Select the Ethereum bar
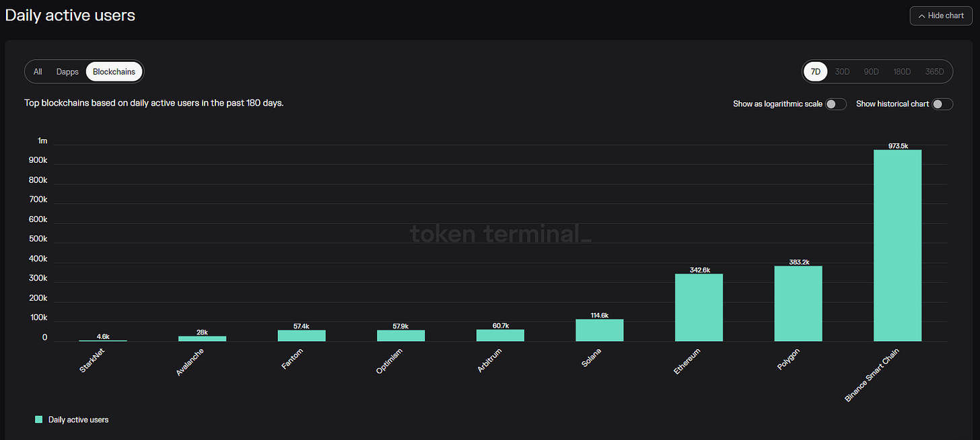 point(699,307)
